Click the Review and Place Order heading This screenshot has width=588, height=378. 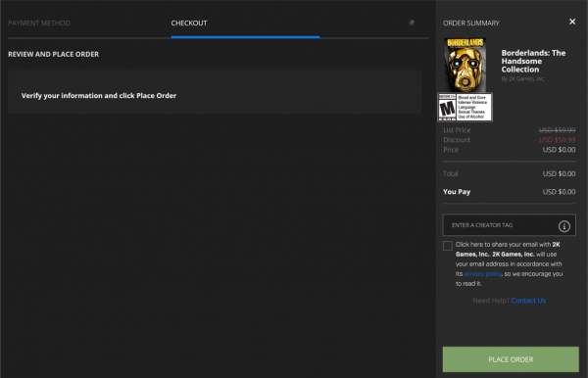54,54
